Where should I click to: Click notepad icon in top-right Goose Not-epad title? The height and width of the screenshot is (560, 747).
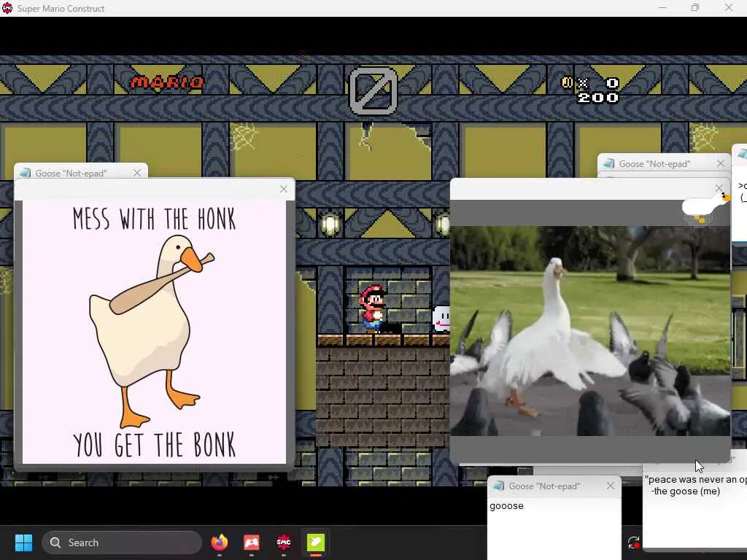coord(608,163)
